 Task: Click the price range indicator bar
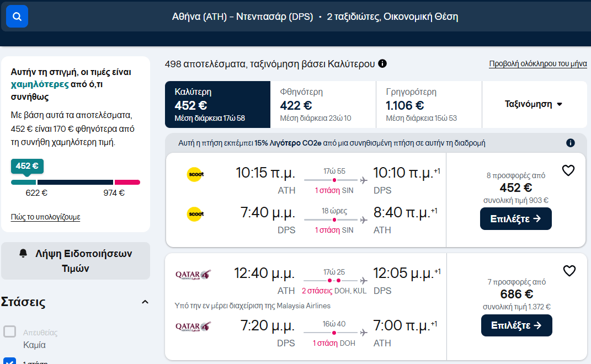(76, 182)
